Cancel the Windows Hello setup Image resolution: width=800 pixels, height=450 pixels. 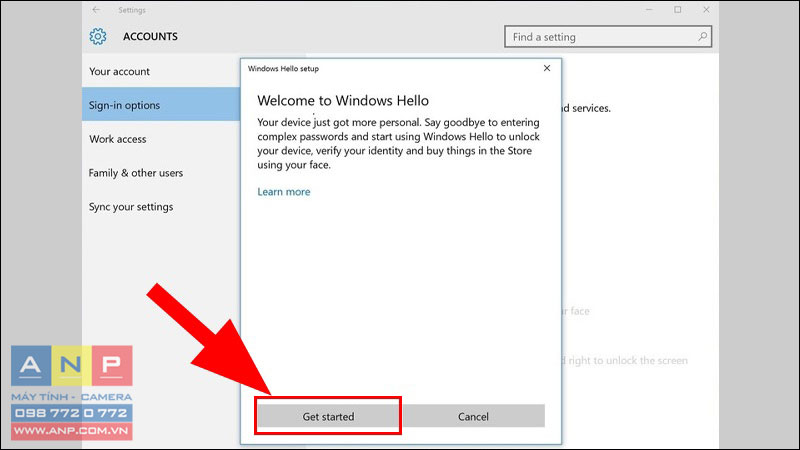473,416
